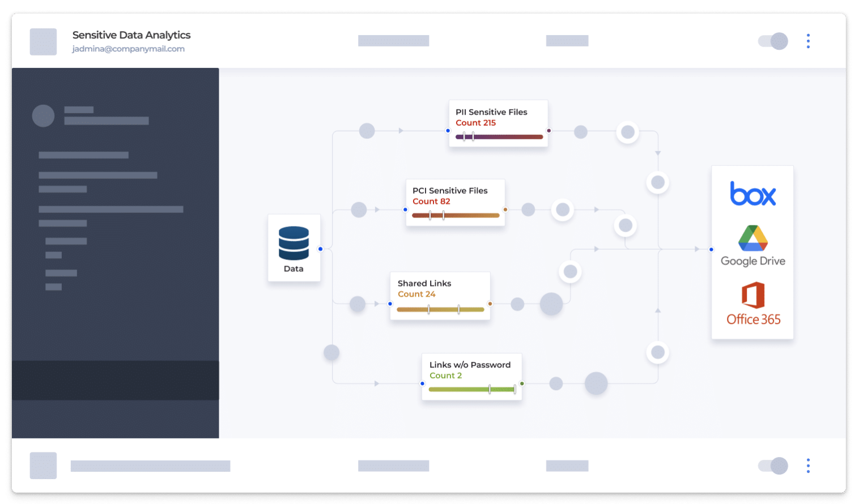Toggle the Sensitive Data Analytics switch

pyautogui.click(x=773, y=41)
